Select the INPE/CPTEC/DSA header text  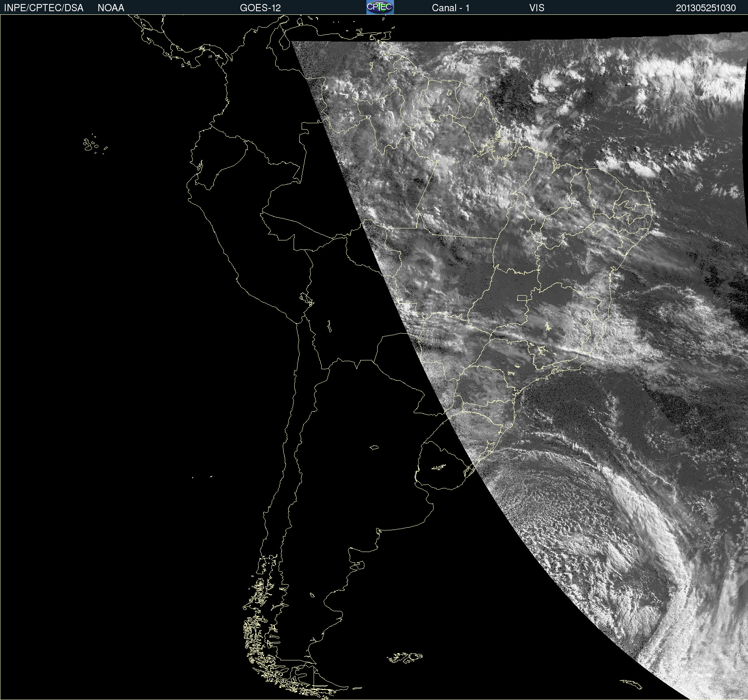pos(44,8)
